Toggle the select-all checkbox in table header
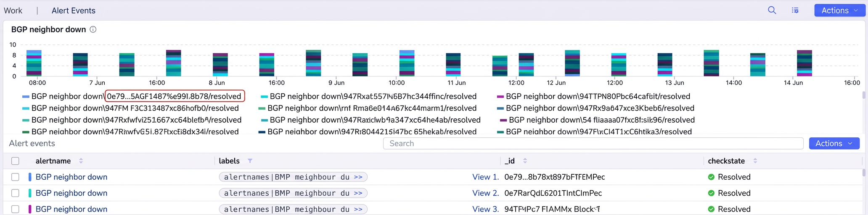 pos(15,161)
